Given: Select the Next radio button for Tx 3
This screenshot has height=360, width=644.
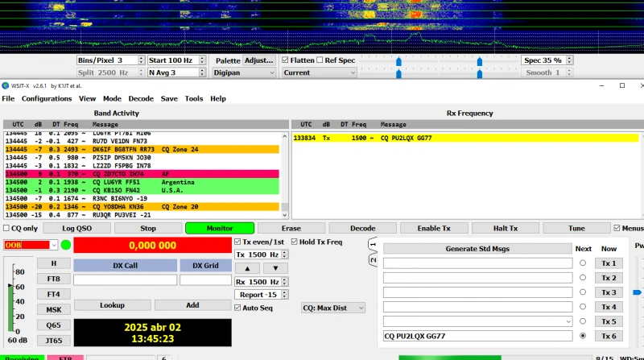Looking at the screenshot, I should (583, 292).
